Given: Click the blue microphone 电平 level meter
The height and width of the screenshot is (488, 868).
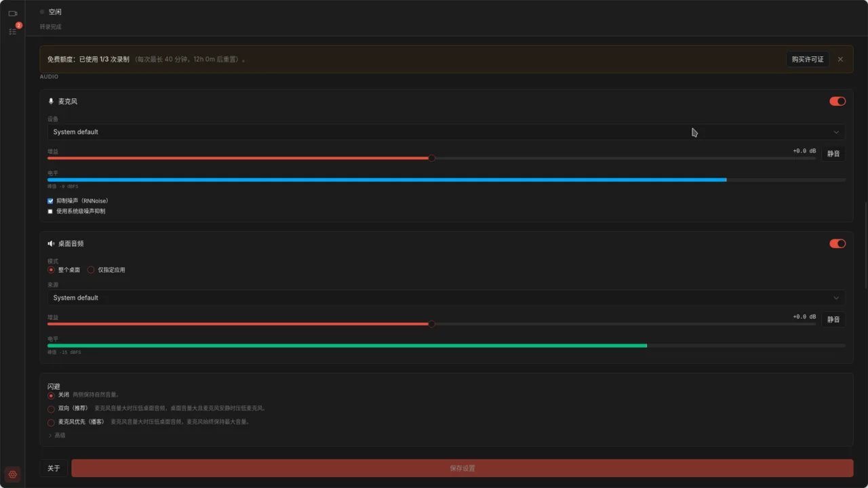Looking at the screenshot, I should click(x=446, y=180).
